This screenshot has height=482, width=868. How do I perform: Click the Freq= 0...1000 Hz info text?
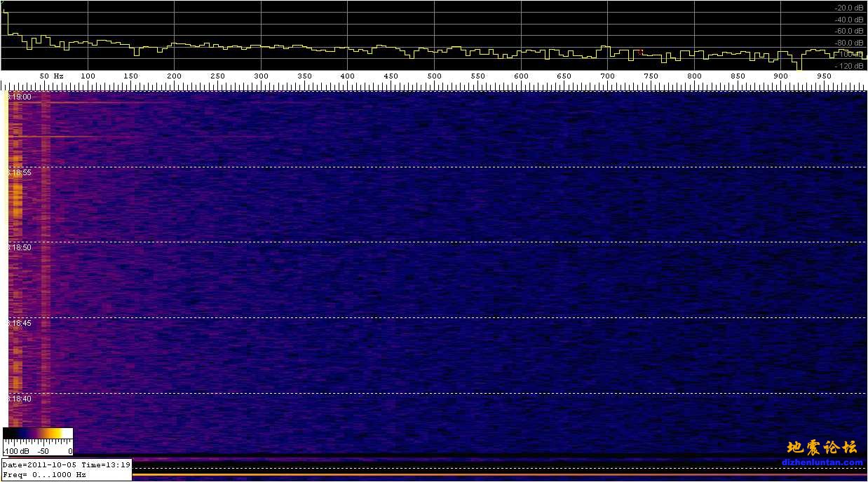click(44, 474)
